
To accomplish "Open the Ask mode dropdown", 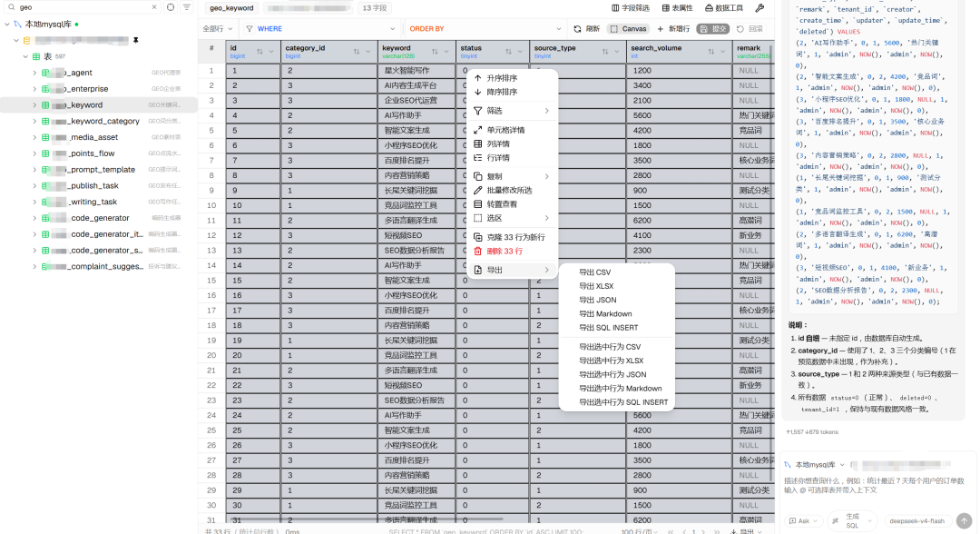I will tap(804, 521).
